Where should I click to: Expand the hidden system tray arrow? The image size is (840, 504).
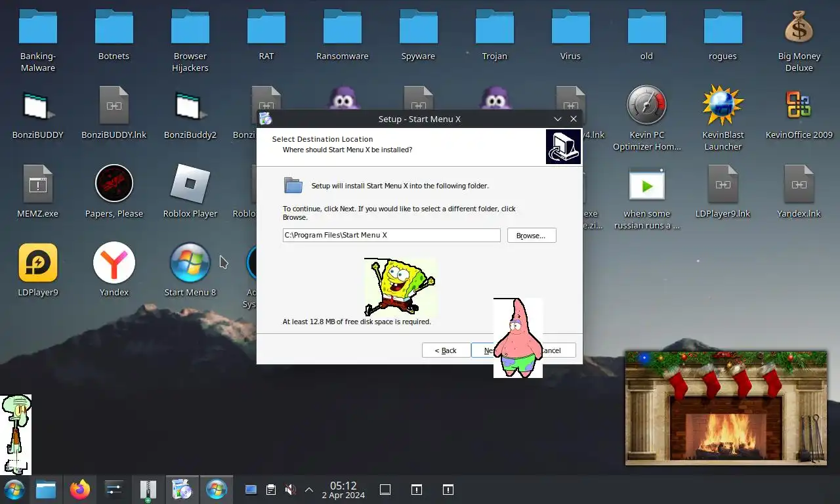click(x=309, y=490)
